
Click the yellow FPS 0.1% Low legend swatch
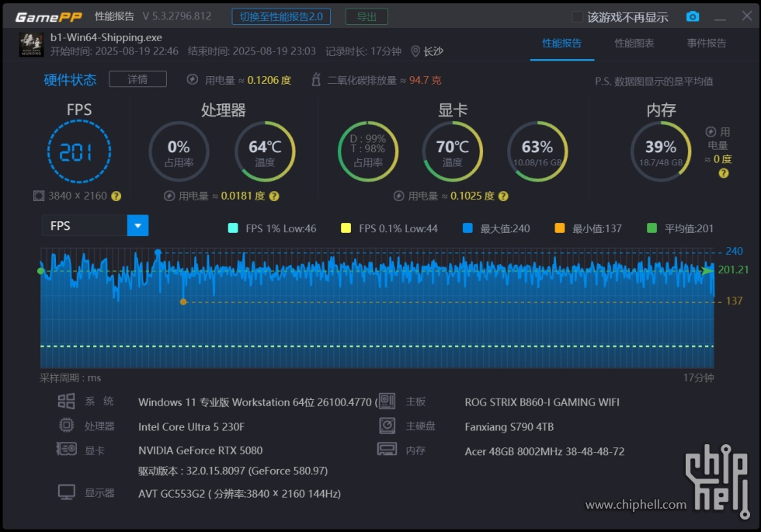coord(346,228)
